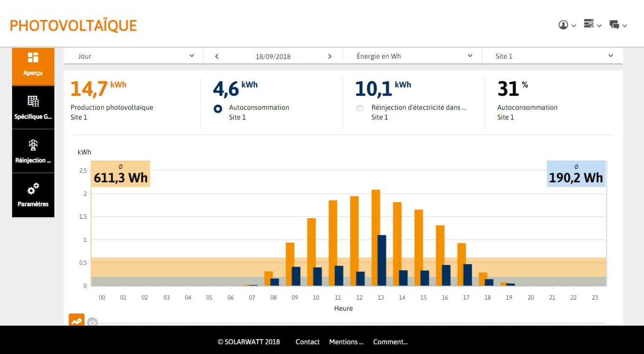The height and width of the screenshot is (354, 644).
Task: Click the server stack devices icon
Action: (589, 24)
